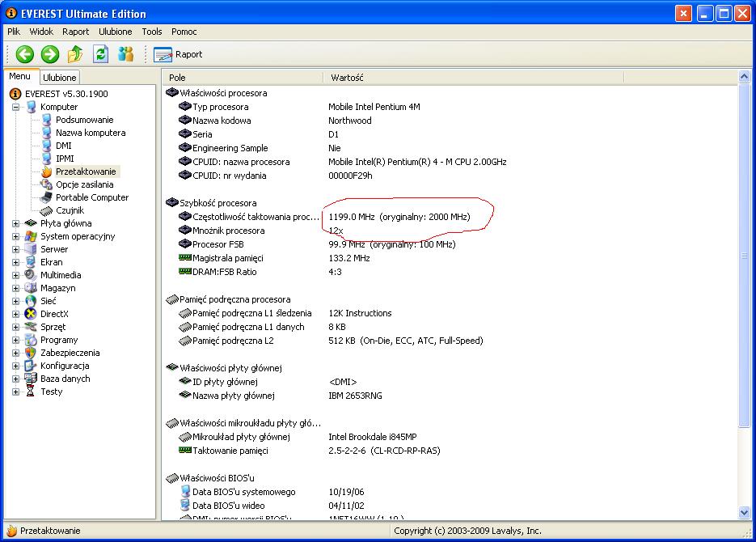Expand the Multimedia tree node

pyautogui.click(x=15, y=275)
